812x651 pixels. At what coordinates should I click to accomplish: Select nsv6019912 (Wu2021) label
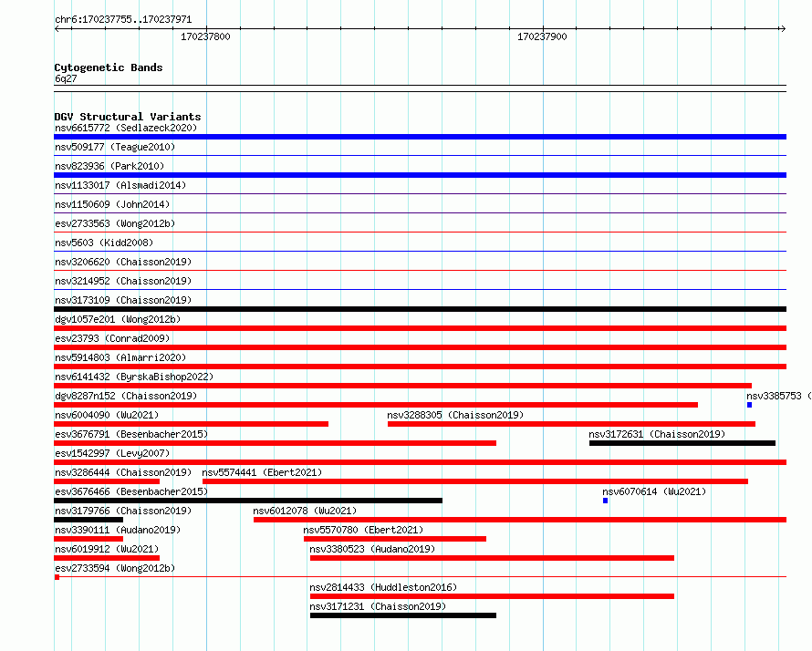[107, 549]
